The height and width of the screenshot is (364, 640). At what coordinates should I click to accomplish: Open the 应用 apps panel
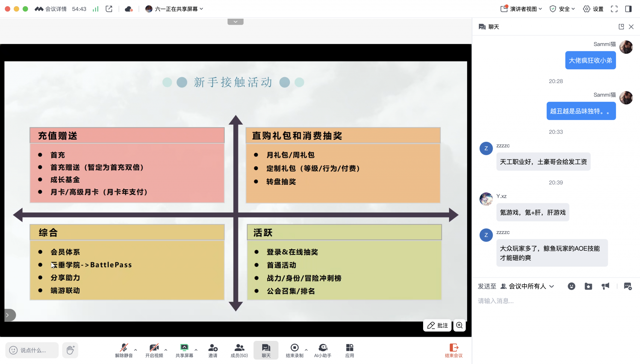pos(349,350)
